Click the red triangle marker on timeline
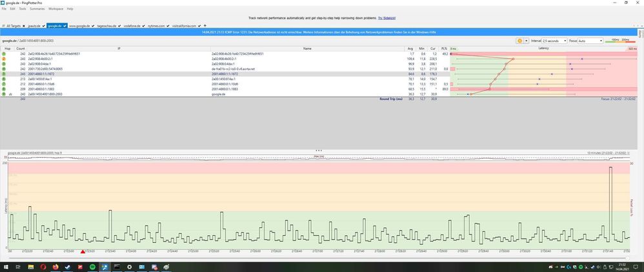The image size is (644, 272). click(x=83, y=251)
